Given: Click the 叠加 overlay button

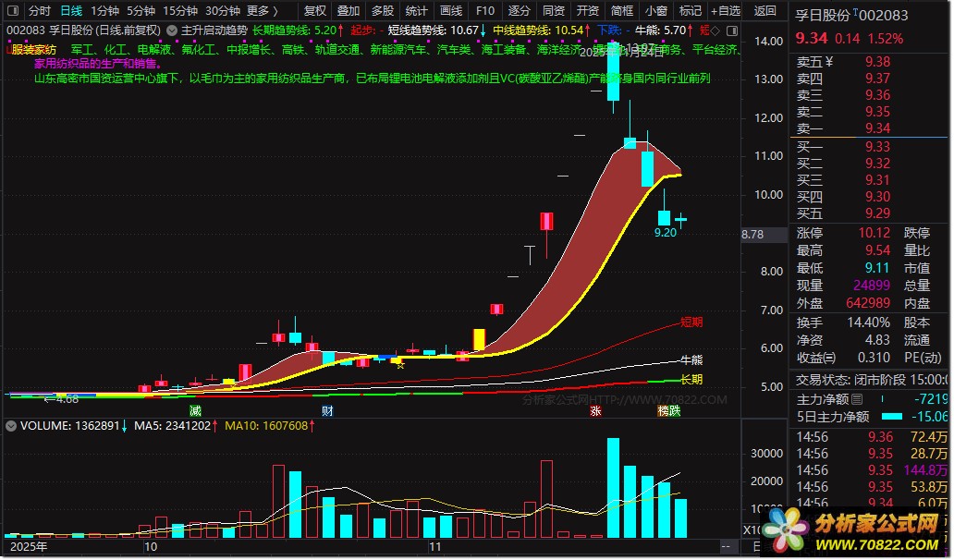Looking at the screenshot, I should click(348, 11).
